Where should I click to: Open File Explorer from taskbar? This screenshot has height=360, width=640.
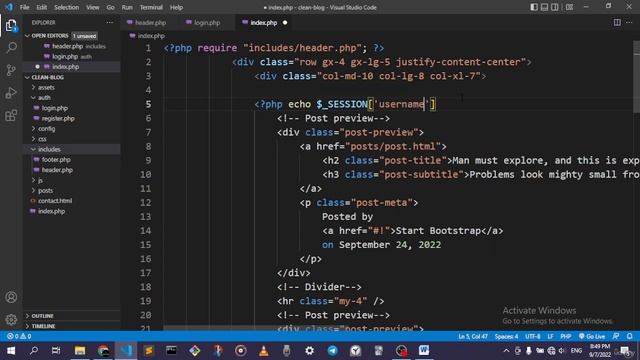pos(80,351)
